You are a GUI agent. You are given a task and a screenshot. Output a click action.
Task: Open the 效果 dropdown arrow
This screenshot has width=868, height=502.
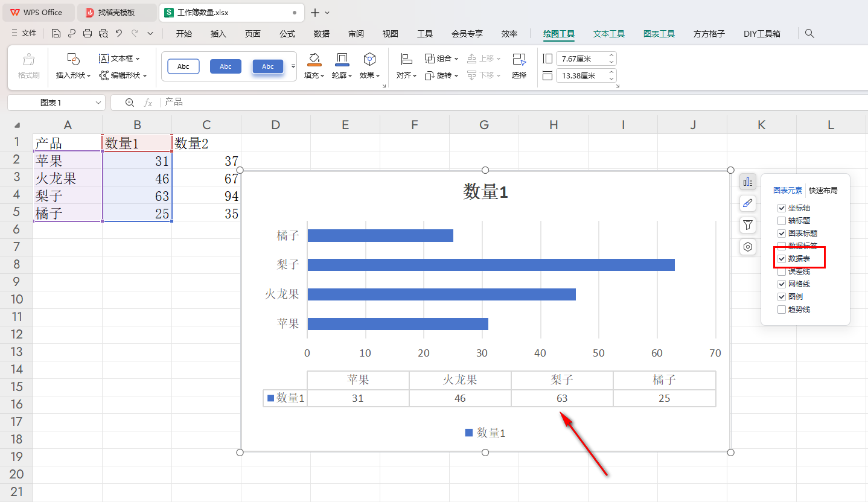pyautogui.click(x=378, y=76)
